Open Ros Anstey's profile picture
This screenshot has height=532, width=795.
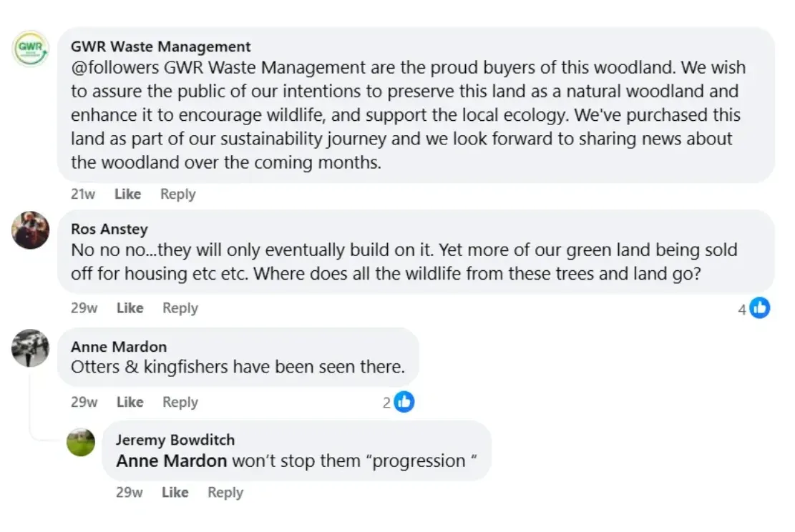point(31,230)
